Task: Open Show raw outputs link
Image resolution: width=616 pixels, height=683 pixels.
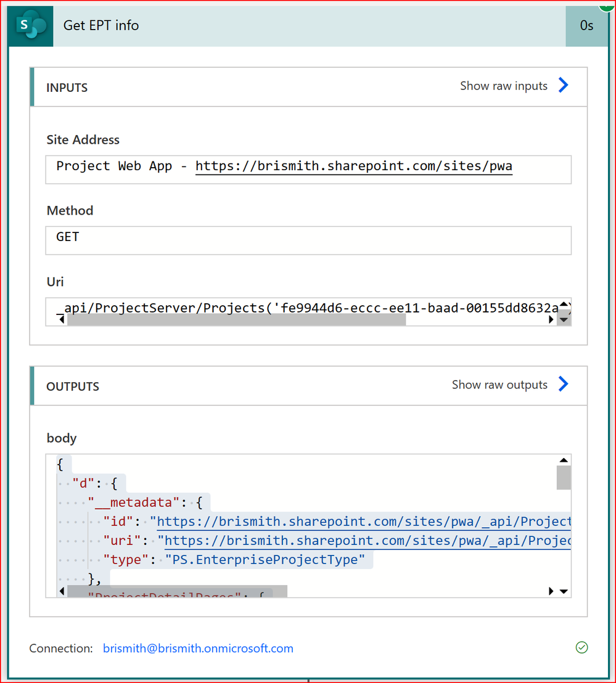Action: (x=499, y=385)
